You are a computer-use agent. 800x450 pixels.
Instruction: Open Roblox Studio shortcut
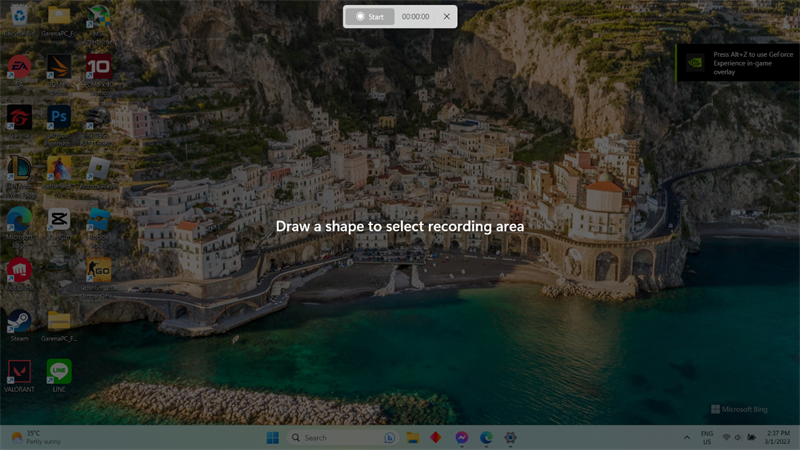tap(98, 227)
